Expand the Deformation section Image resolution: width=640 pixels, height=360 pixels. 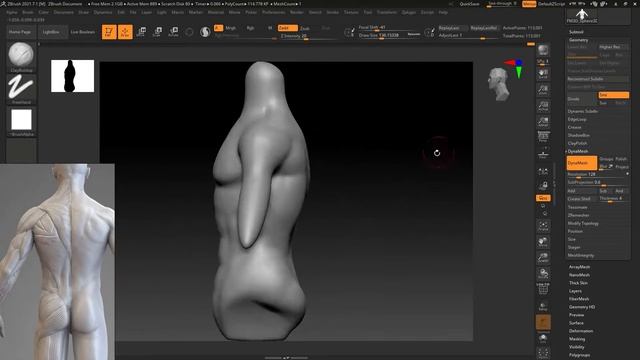coord(581,331)
